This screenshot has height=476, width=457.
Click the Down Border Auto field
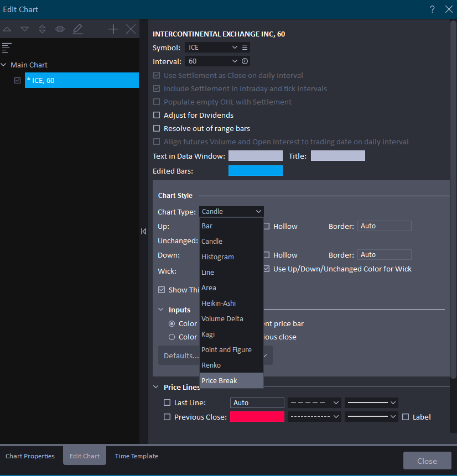tap(385, 255)
